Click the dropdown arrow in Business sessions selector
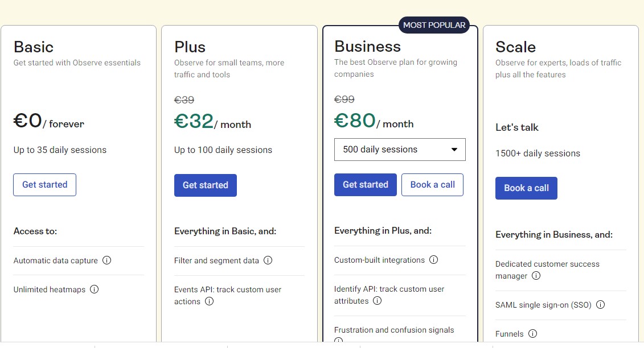This screenshot has height=348, width=644. click(454, 150)
